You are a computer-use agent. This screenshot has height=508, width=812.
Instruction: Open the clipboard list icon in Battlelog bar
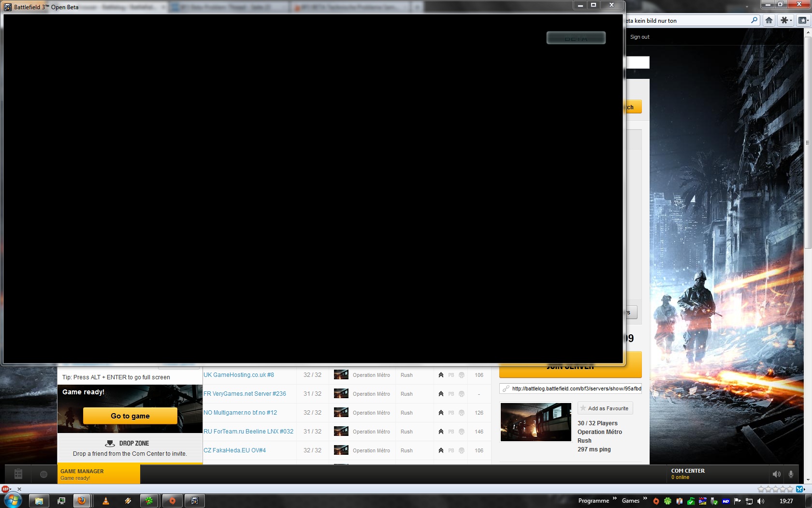pos(18,474)
